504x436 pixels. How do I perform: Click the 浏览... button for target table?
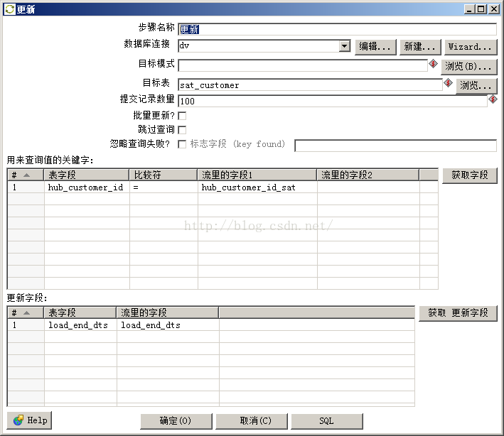[476, 86]
